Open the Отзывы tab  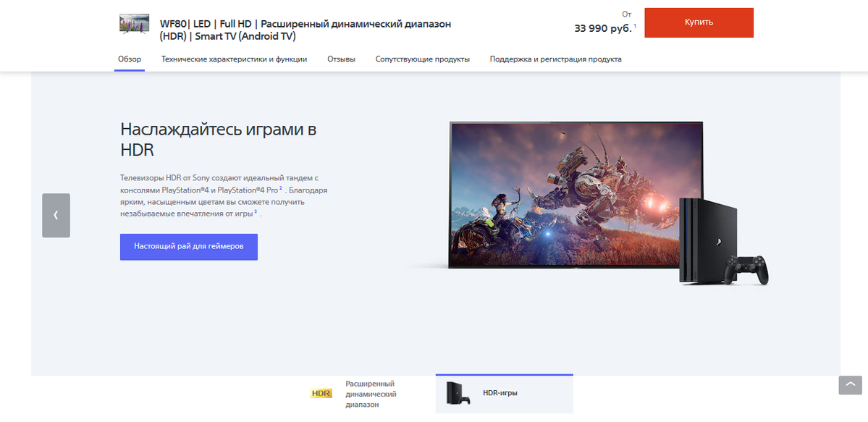click(341, 59)
